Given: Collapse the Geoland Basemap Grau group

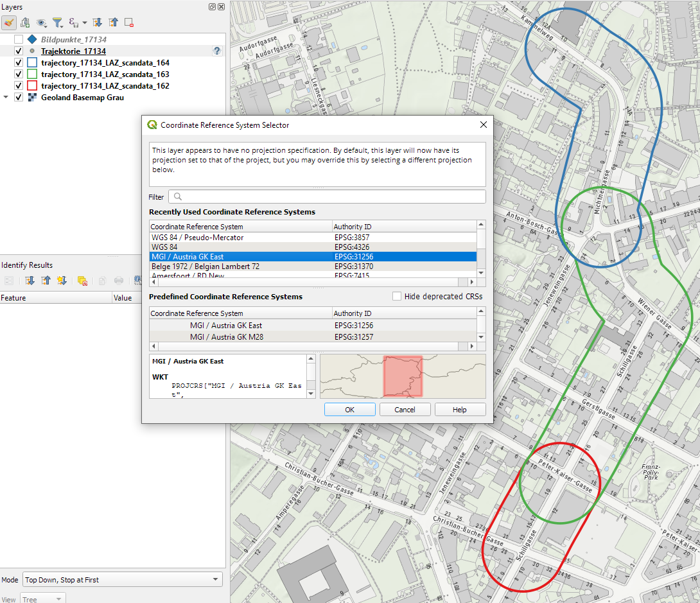Looking at the screenshot, I should (6, 98).
